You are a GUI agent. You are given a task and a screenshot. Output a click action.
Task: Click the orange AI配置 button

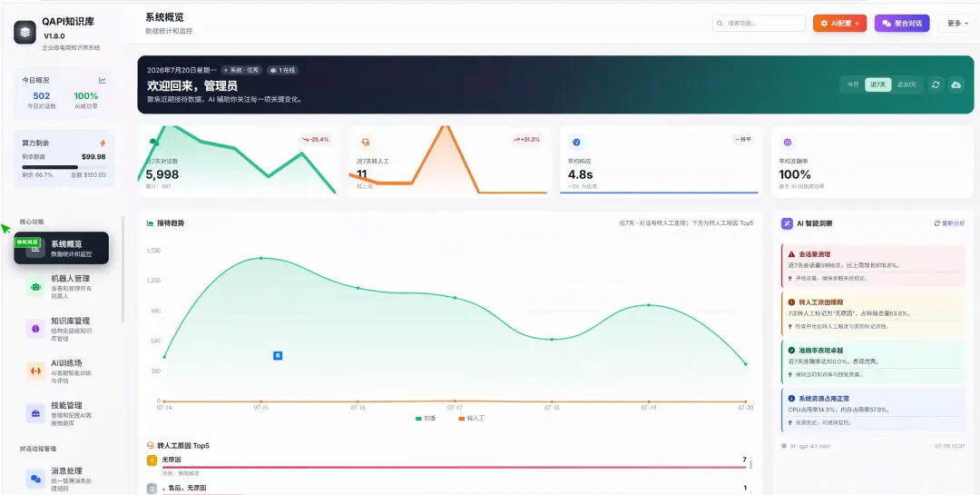839,23
